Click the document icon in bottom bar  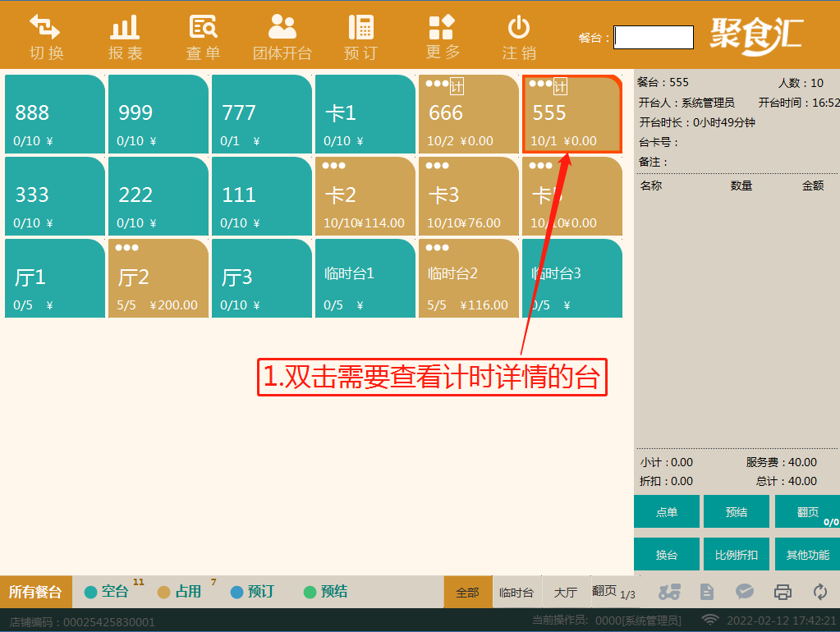(x=707, y=592)
